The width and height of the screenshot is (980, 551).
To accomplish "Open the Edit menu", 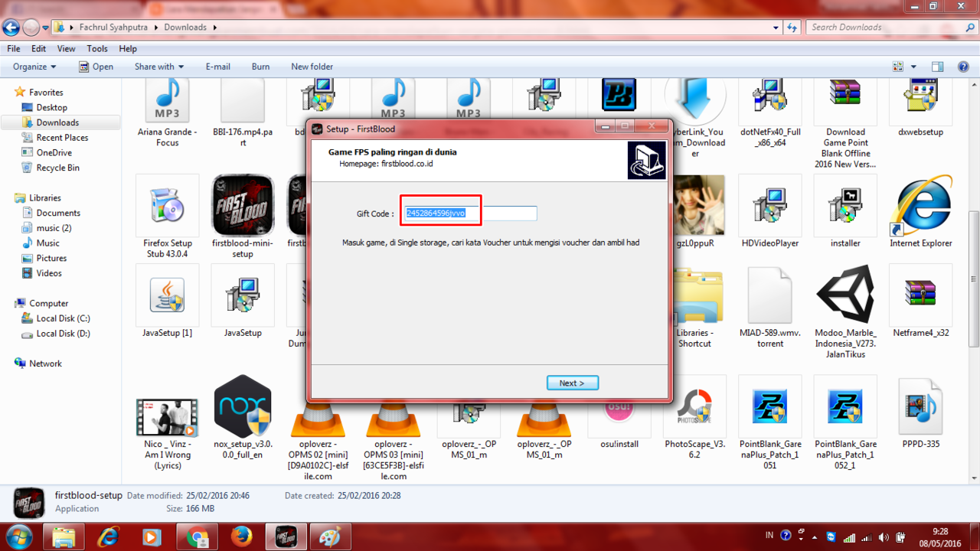I will coord(39,49).
